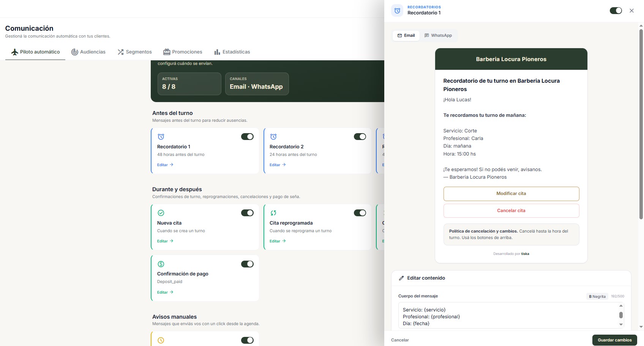
Task: Click the alarm icon in panel header
Action: (397, 11)
